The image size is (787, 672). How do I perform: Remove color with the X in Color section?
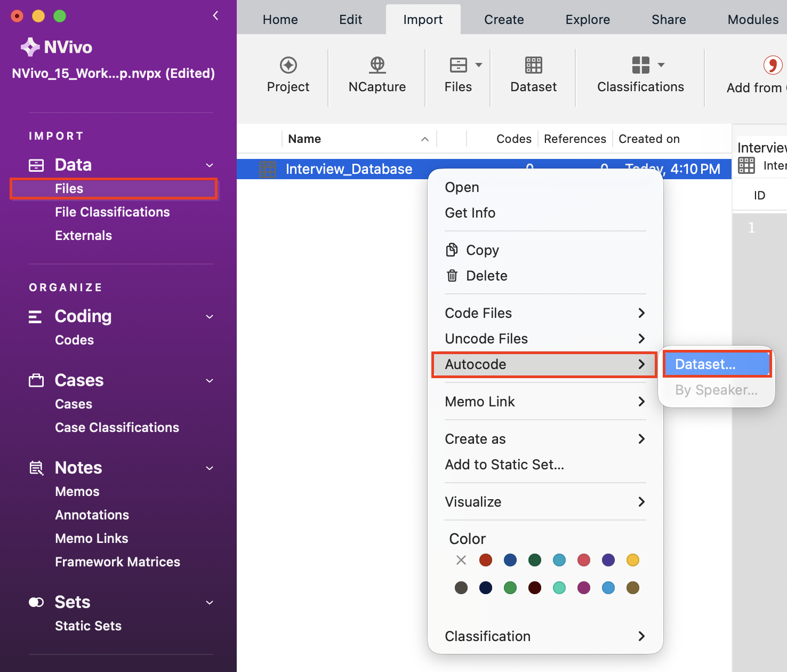coord(461,560)
